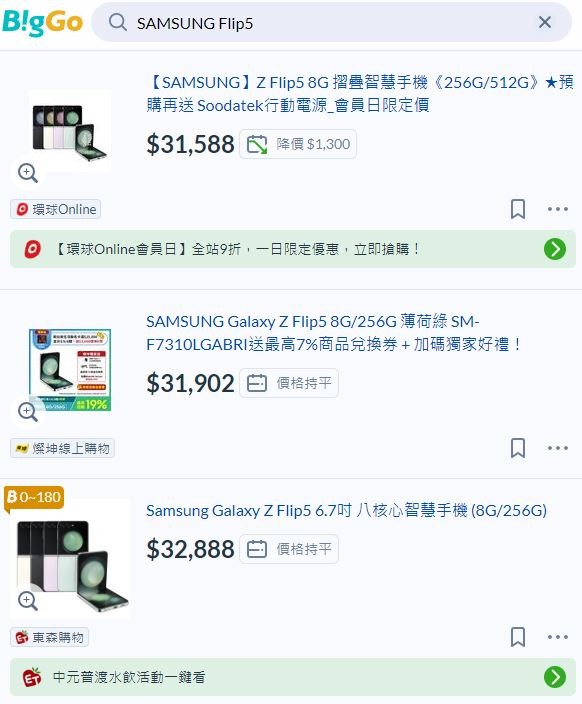Viewport: 582px width, 704px height.
Task: Clear the SAMSUNG Flip5 search text
Action: click(545, 22)
